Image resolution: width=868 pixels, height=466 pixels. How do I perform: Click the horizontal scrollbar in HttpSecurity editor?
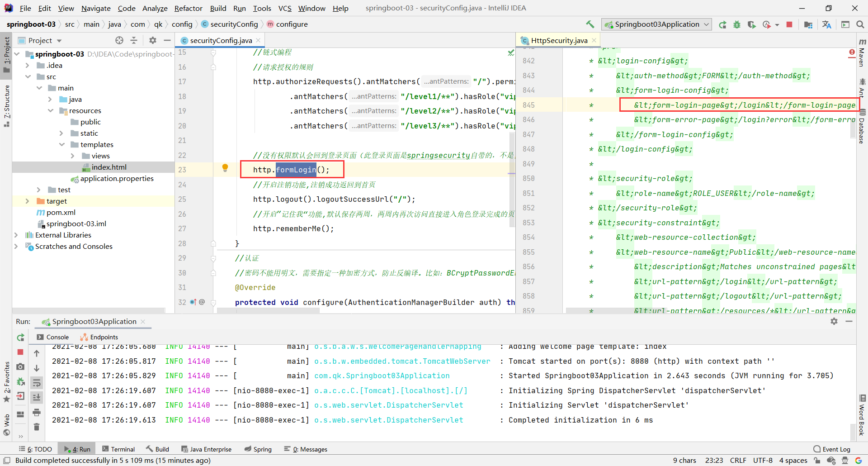click(x=616, y=310)
